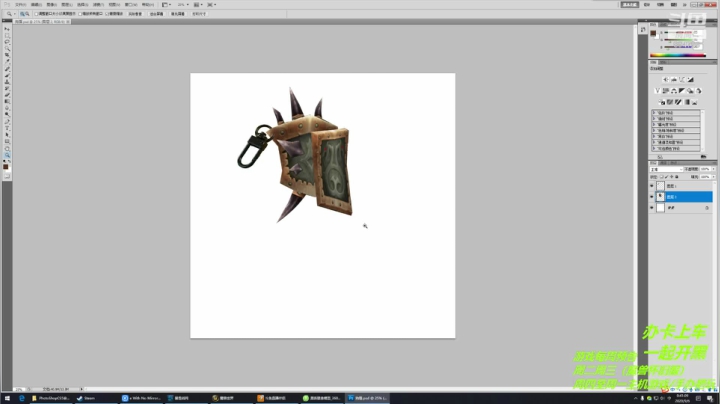Open the layer Opacity slider arrow
720x404 pixels.
[714, 169]
